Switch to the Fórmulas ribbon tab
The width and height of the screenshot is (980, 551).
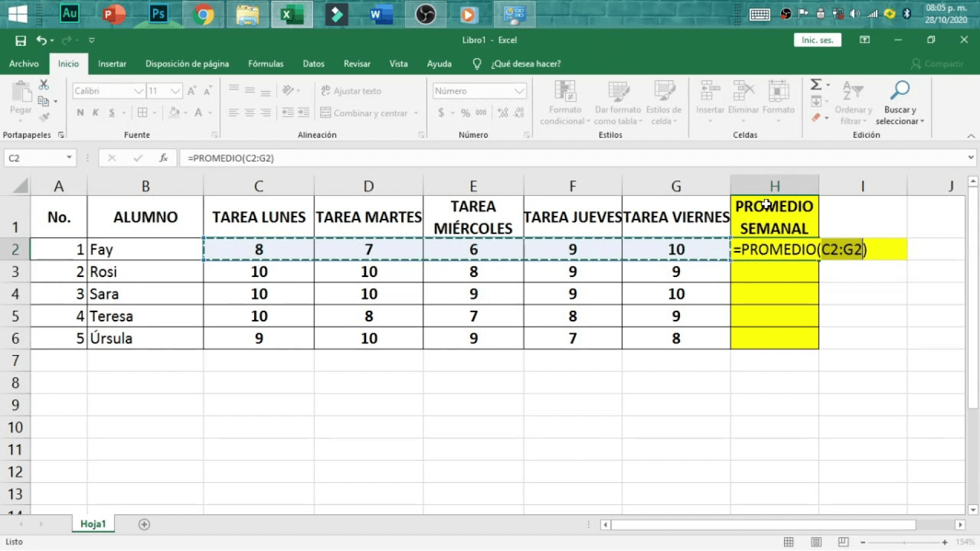pos(266,64)
